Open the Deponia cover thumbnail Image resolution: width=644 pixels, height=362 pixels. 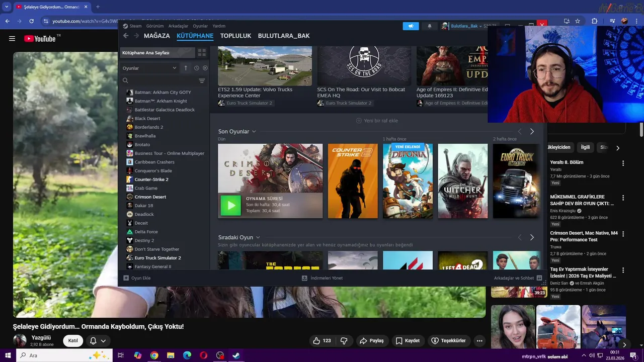coord(408,181)
